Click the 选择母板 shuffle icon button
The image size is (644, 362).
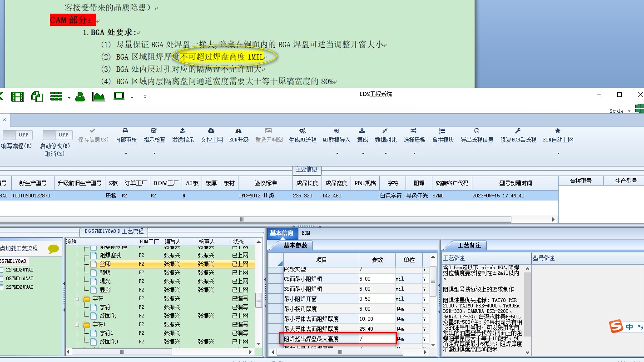click(x=414, y=136)
